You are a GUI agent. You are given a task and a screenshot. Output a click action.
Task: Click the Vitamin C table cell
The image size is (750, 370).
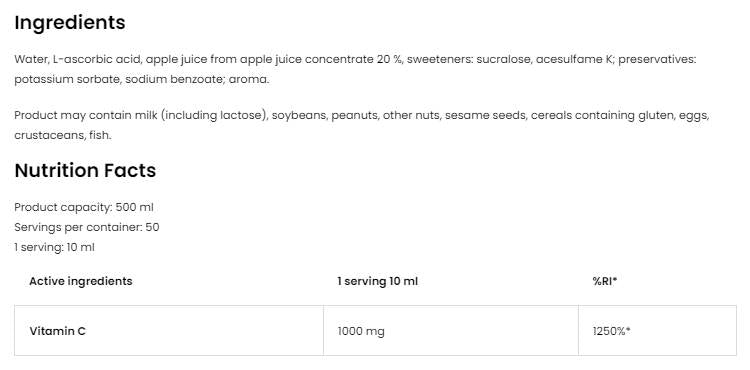(x=169, y=331)
